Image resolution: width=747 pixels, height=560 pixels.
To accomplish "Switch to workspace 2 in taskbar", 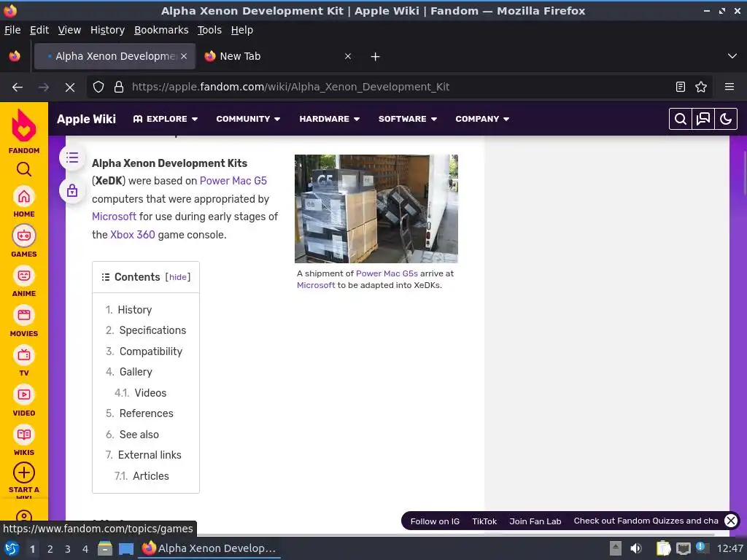I will (x=50, y=549).
